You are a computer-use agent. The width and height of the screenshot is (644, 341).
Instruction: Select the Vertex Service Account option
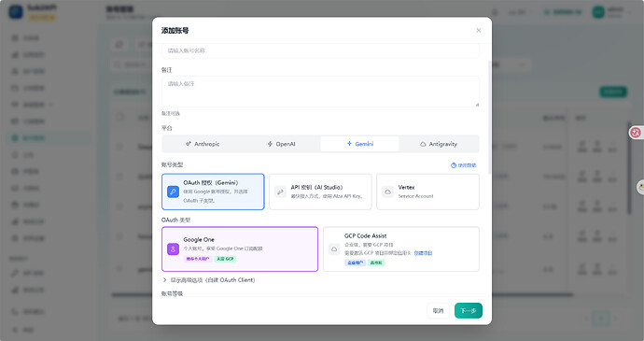428,192
